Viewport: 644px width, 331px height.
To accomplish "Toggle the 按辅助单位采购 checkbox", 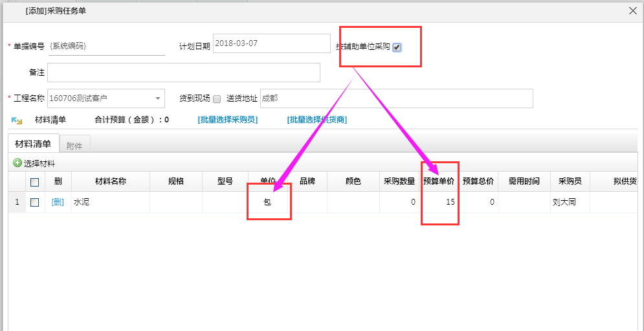I will (x=397, y=48).
